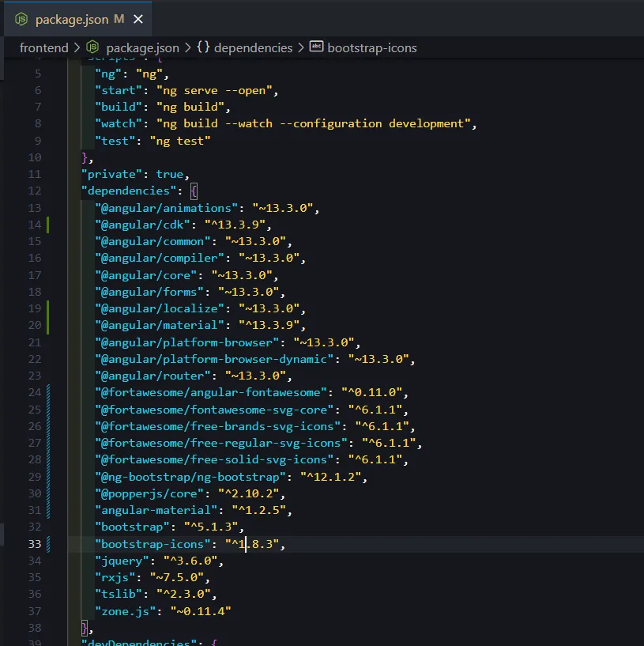Click the "@fortawesome/fontawesome-svg-core" dependency
Screen dimensions: 644x646
click(214, 410)
